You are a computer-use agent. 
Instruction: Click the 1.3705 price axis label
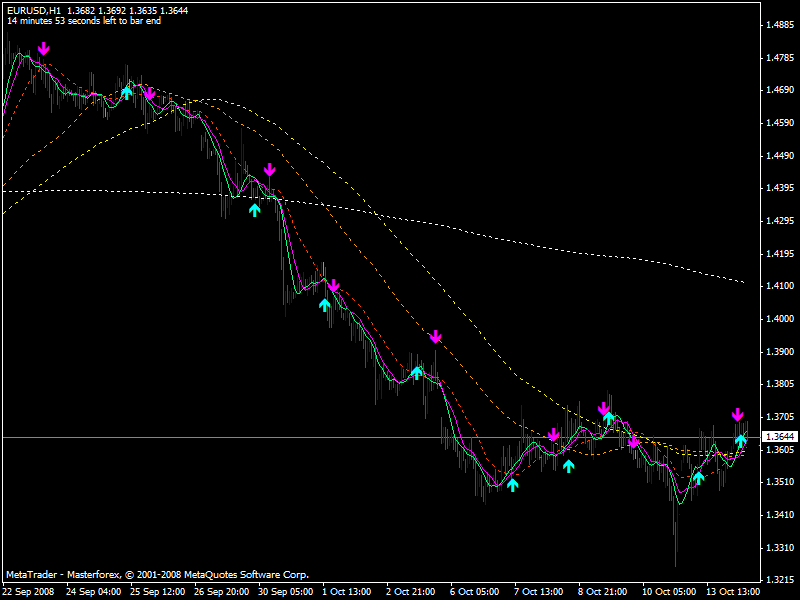pos(780,417)
